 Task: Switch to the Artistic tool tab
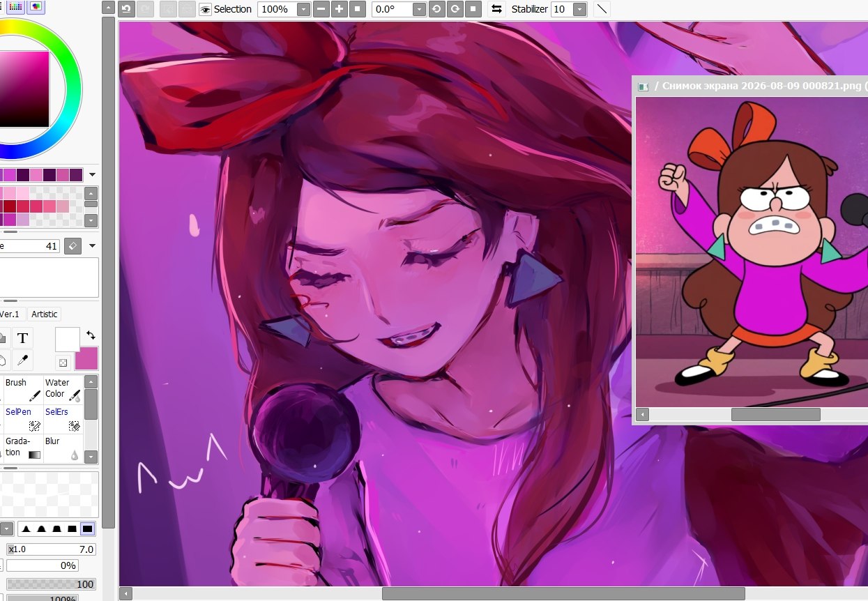point(45,314)
